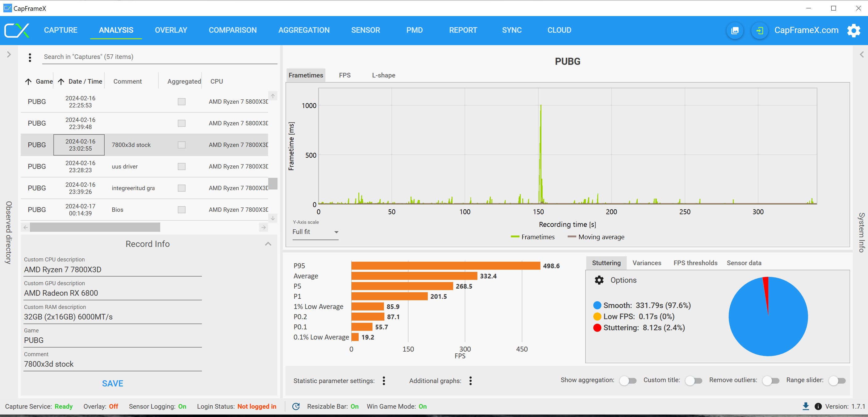Viewport: 868px width, 417px height.
Task: Expand the System Info side panel
Action: click(x=862, y=55)
